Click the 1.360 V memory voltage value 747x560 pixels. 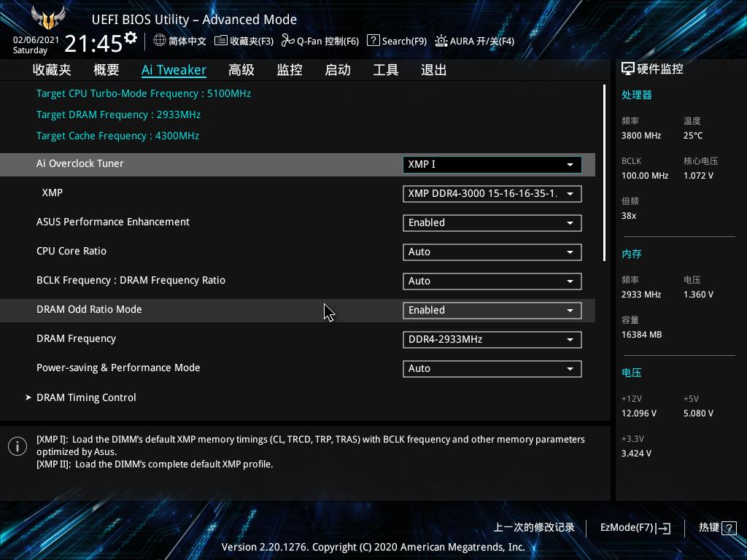pyautogui.click(x=698, y=295)
